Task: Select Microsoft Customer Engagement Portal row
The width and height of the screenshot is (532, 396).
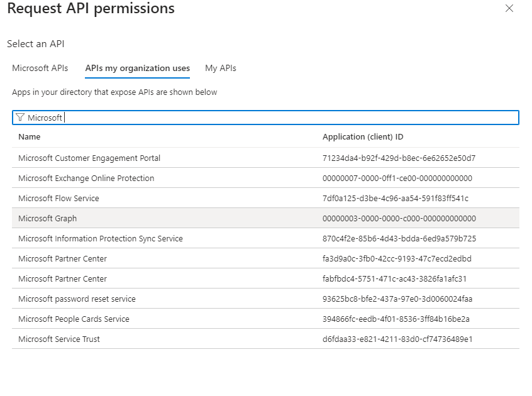Action: [x=89, y=158]
